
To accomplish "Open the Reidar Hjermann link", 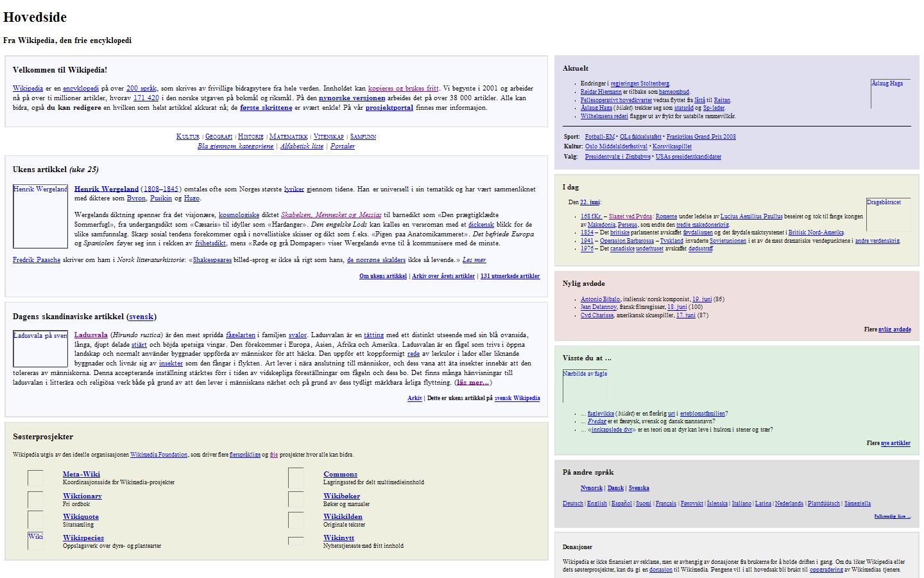I will pos(601,92).
